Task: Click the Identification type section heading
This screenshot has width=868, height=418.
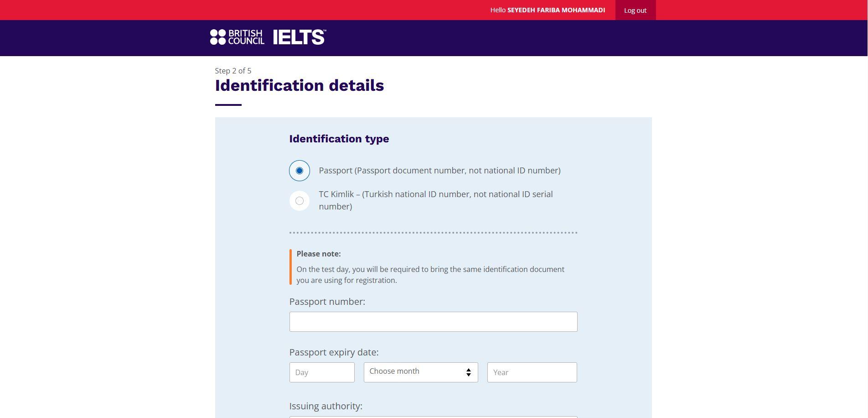Action: point(339,139)
